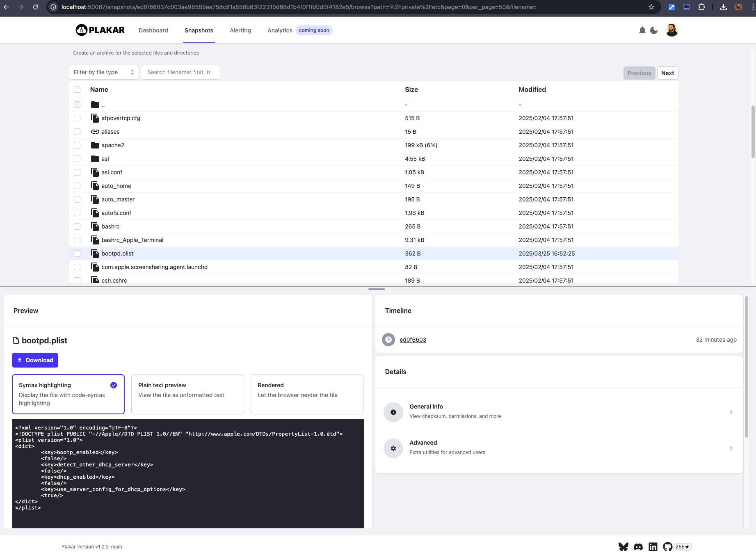Click the Plakar logo
Viewport: 756px width, 555px height.
[x=100, y=30]
